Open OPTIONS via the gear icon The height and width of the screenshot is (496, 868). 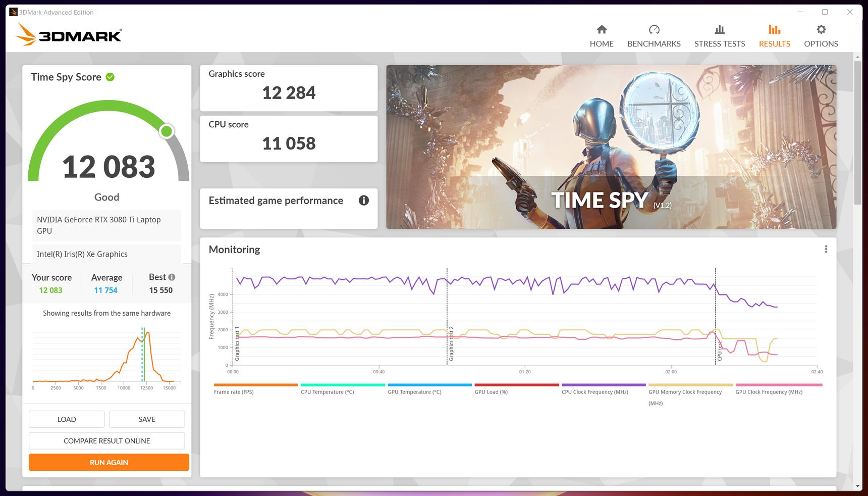(821, 29)
